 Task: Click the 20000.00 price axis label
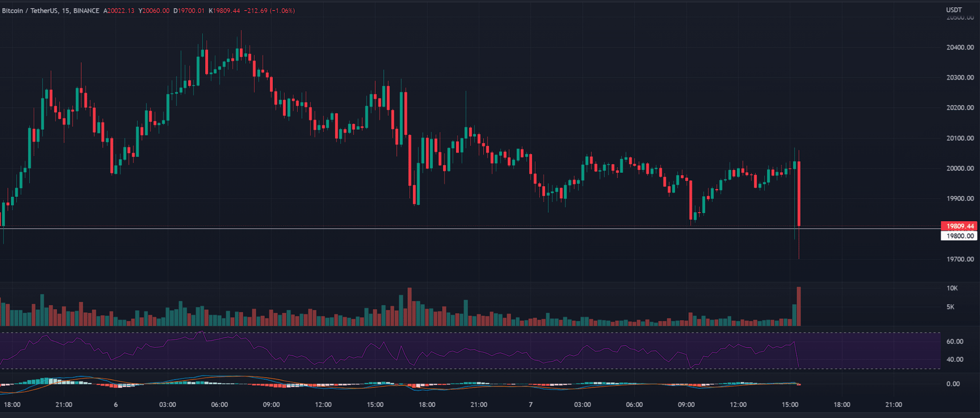click(x=960, y=168)
